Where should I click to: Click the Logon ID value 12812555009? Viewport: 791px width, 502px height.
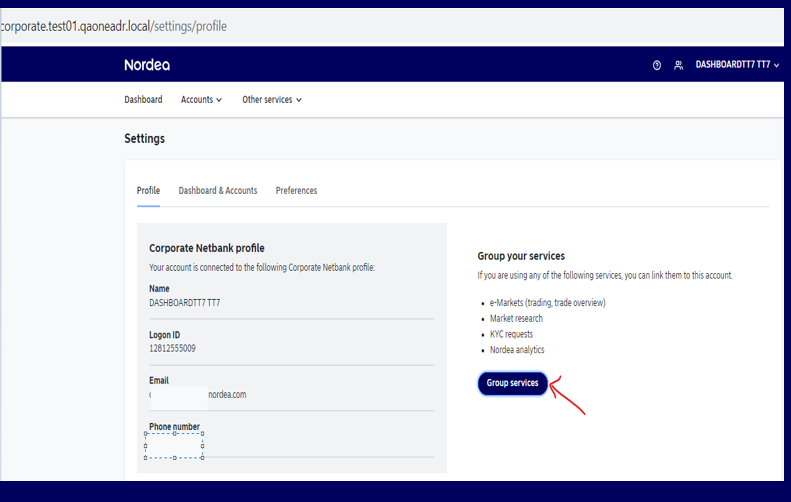(172, 349)
